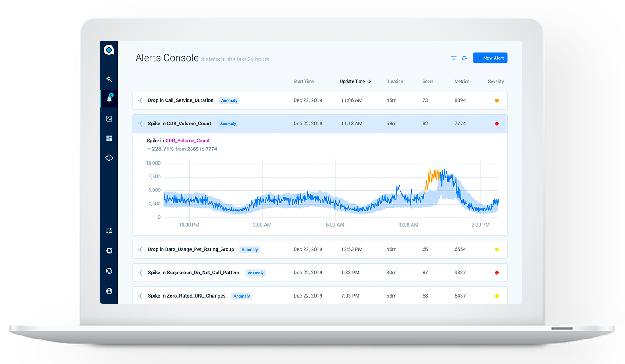Open the user profile icon in the sidebar
Screen dimensions: 625x364
click(x=109, y=291)
